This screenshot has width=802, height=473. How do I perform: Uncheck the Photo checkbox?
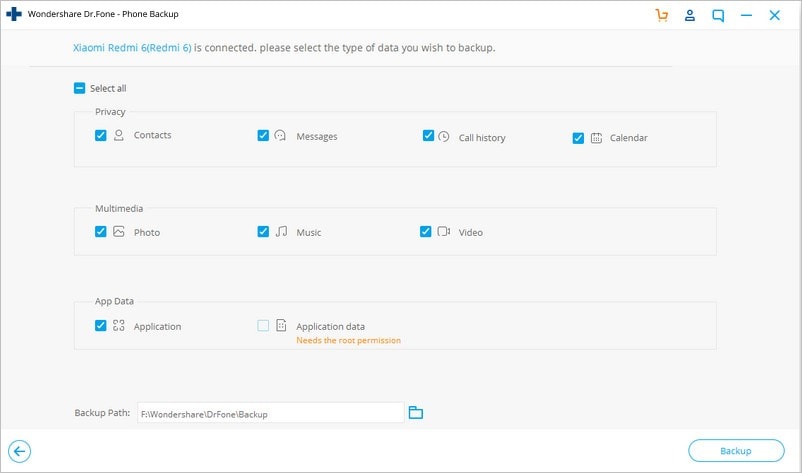pyautogui.click(x=101, y=232)
